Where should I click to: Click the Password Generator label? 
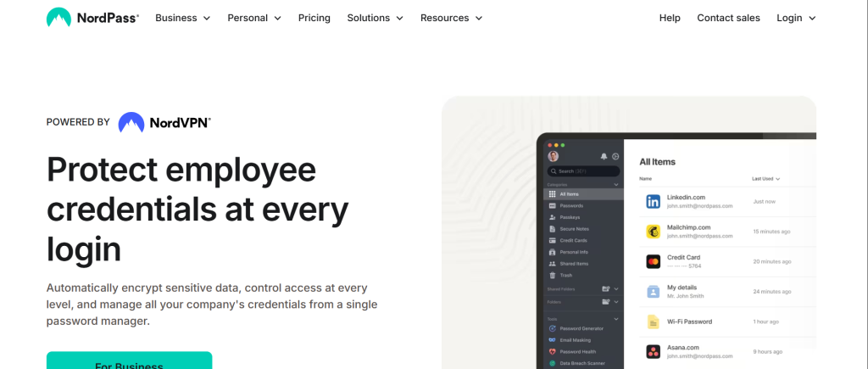pos(581,328)
